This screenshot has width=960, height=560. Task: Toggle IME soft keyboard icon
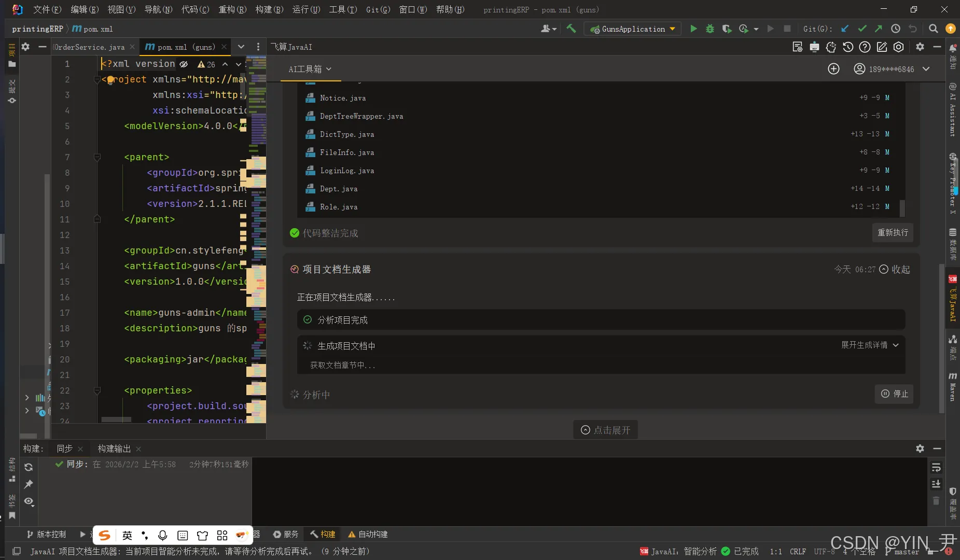click(x=183, y=535)
